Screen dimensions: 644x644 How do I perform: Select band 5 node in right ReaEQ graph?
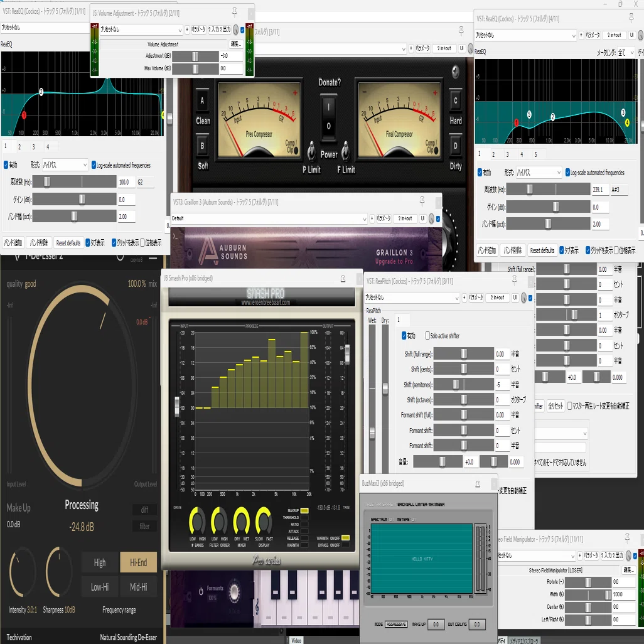pos(529,115)
